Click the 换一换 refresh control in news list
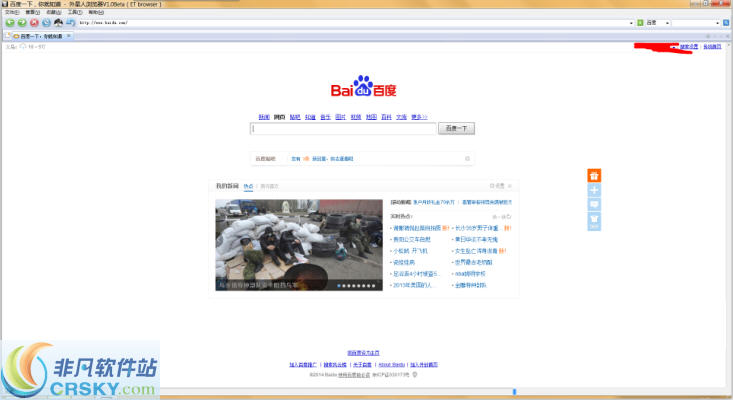Screen dimensions: 733x400 [502, 217]
